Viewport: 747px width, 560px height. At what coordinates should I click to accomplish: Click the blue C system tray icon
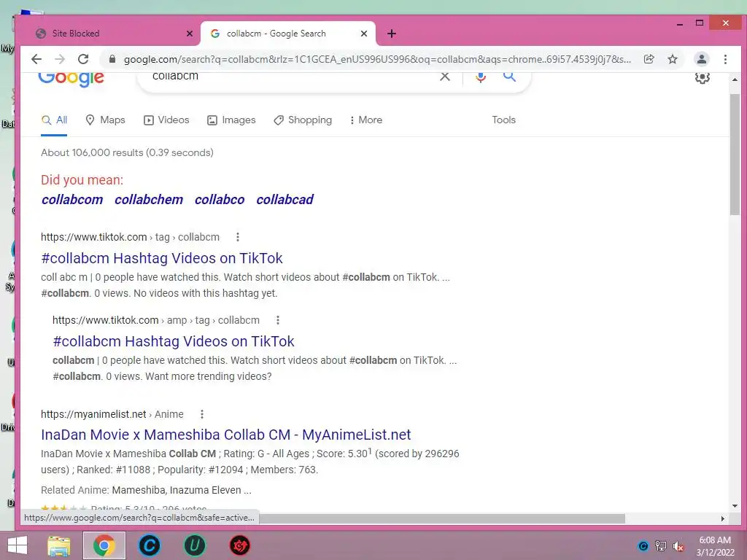pos(643,546)
